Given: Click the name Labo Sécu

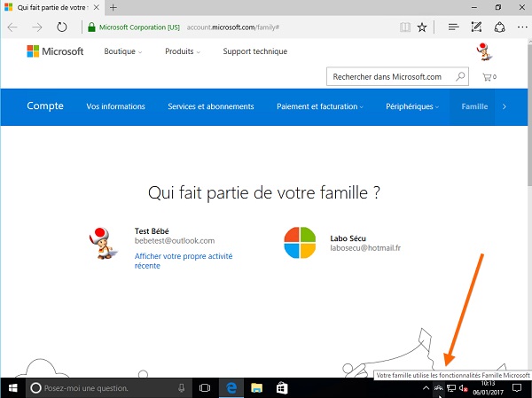Looking at the screenshot, I should pyautogui.click(x=348, y=238).
